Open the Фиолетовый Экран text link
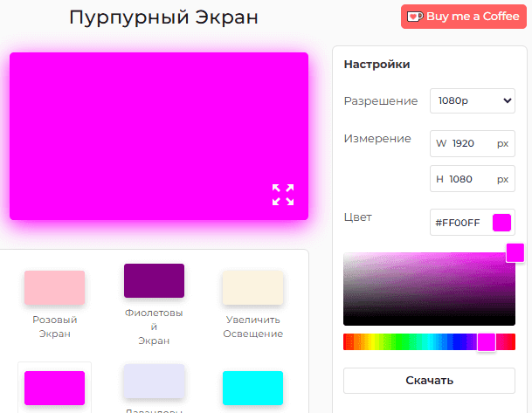532x413 pixels. pyautogui.click(x=154, y=327)
